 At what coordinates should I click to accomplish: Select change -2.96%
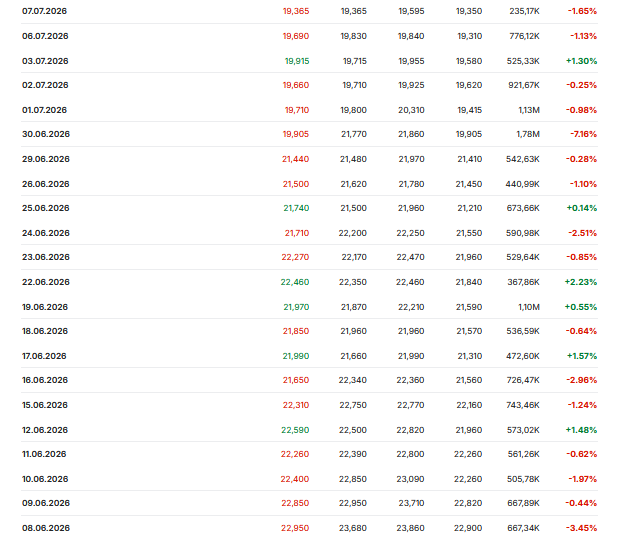tap(582, 380)
